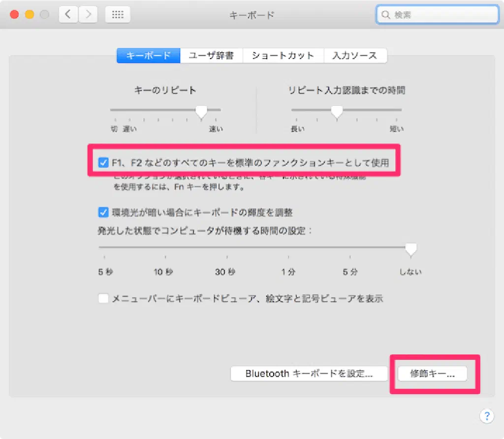This screenshot has width=504, height=439.
Task: Open the show-all preferences grid
Action: point(118,15)
